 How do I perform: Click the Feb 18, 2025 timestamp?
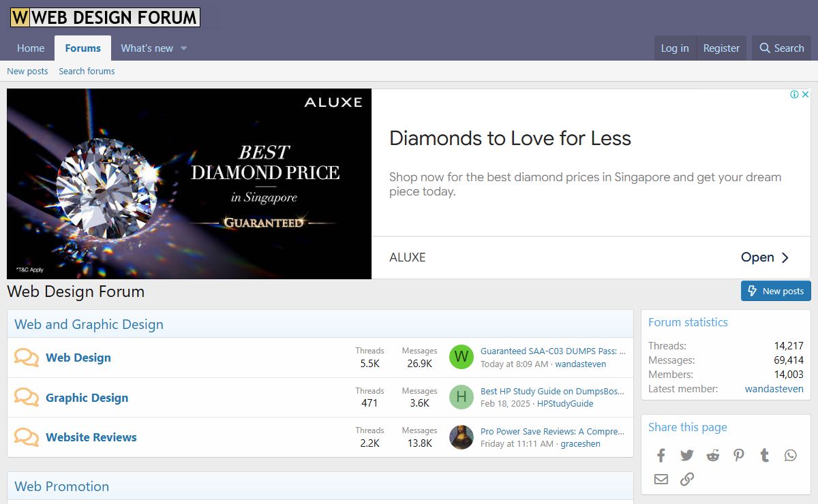(x=505, y=404)
